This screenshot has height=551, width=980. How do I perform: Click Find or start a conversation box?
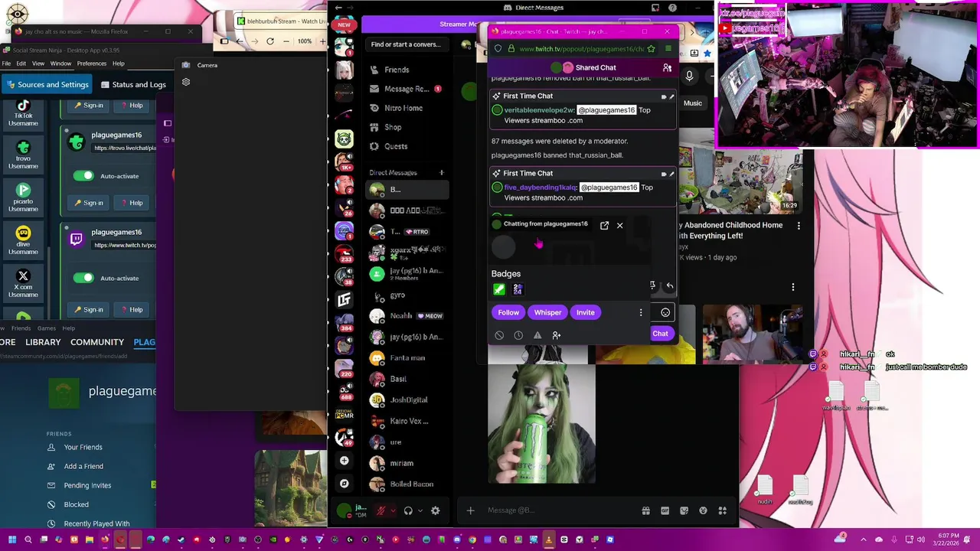point(406,44)
